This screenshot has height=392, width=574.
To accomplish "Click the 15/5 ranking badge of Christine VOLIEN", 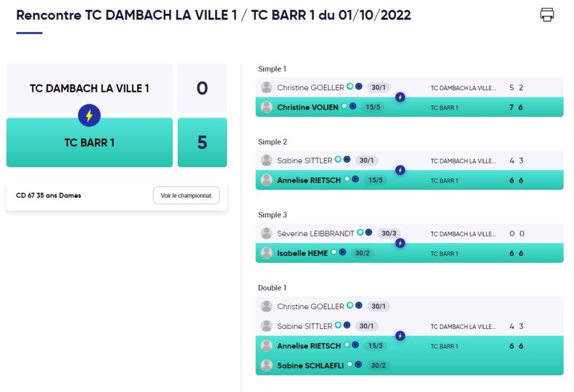I will click(373, 107).
